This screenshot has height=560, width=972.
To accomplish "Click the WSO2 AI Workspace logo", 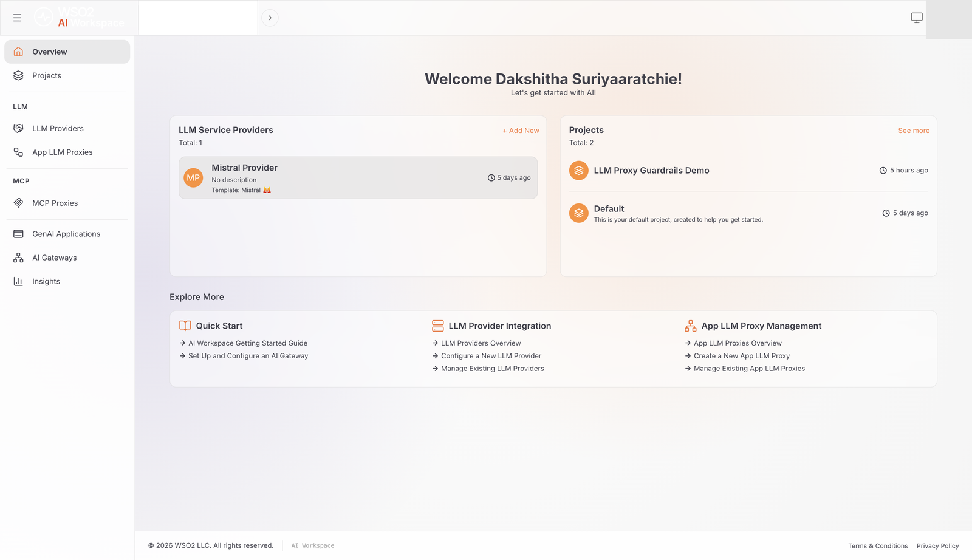I will point(79,17).
